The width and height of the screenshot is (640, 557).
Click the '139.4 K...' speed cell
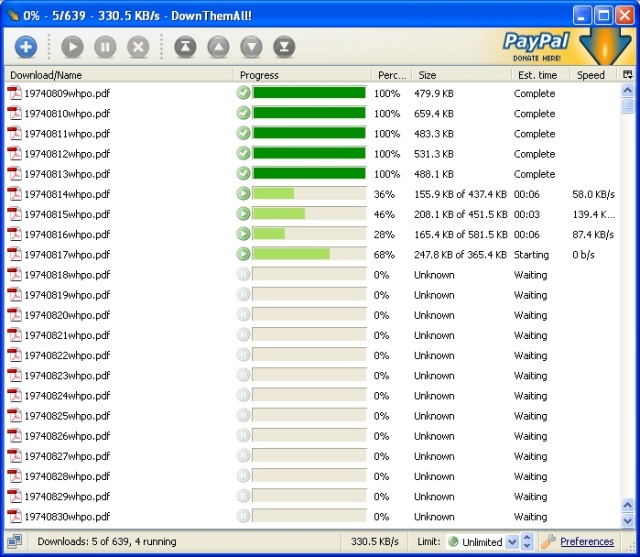point(593,214)
